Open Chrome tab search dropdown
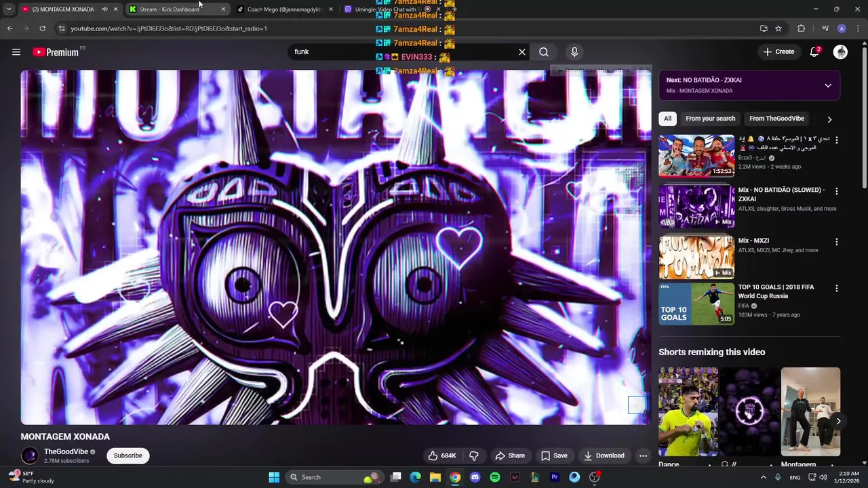Image resolution: width=868 pixels, height=488 pixels. (8, 9)
